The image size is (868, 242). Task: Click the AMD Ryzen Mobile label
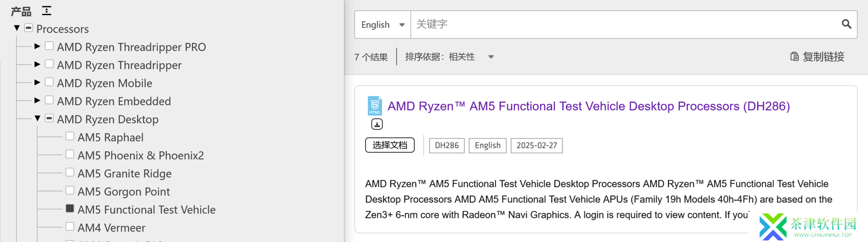pos(104,83)
